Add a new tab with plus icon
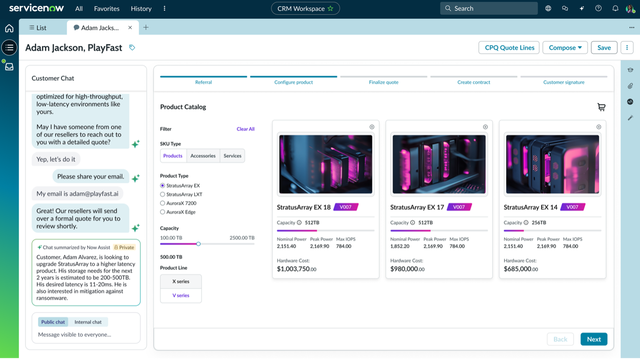 [146, 28]
